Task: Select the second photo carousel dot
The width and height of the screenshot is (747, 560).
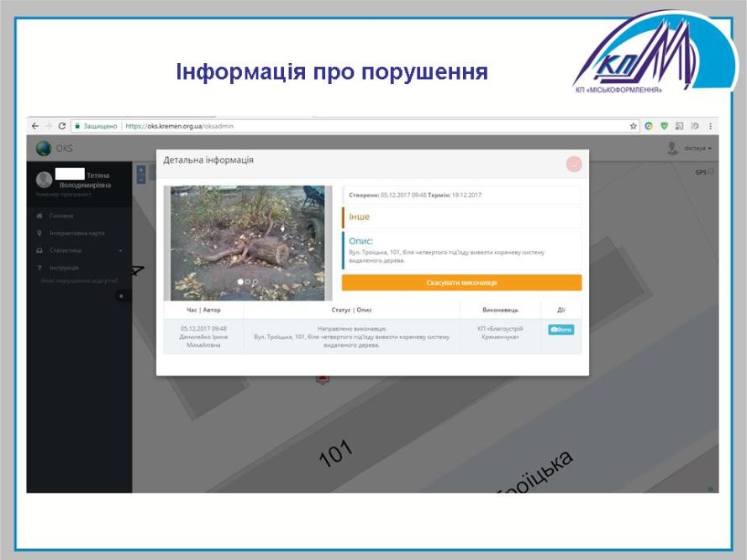Action: [248, 282]
